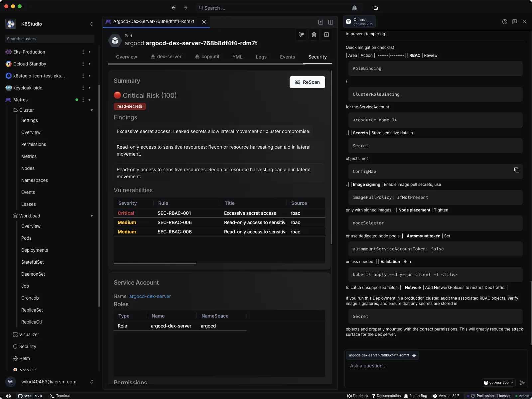Open pod terminal shell icon

pos(327,35)
